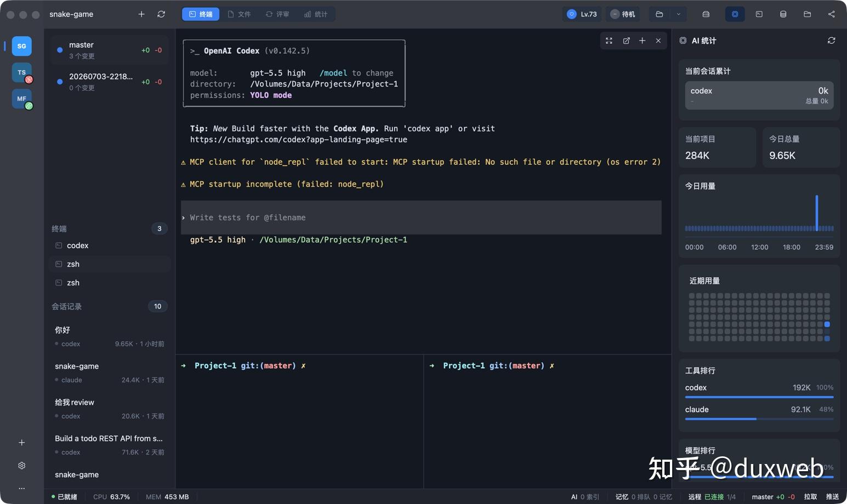The width and height of the screenshot is (847, 504).
Task: Refresh the snake-game project list
Action: (x=161, y=14)
